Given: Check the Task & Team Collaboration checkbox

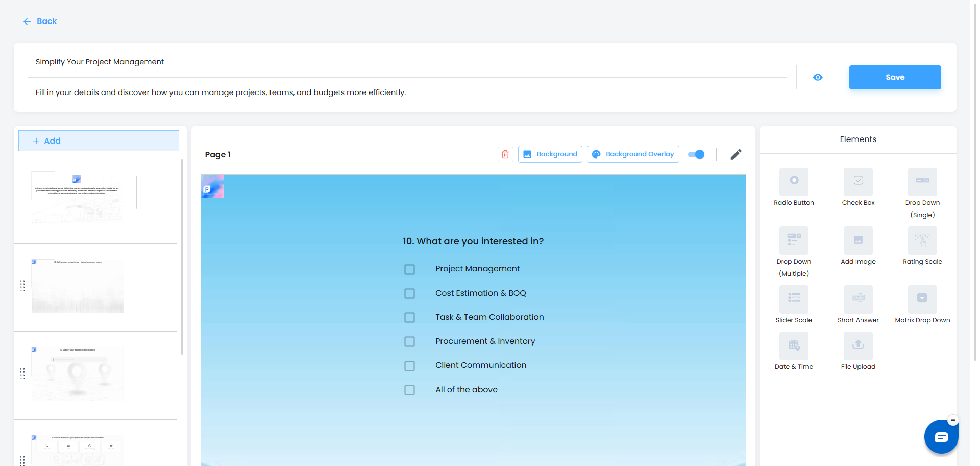Looking at the screenshot, I should click(409, 317).
